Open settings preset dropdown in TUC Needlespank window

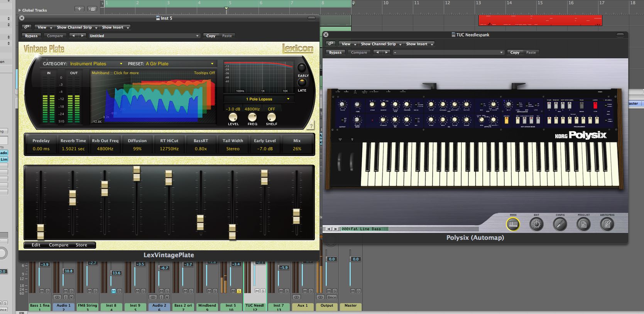(x=448, y=53)
